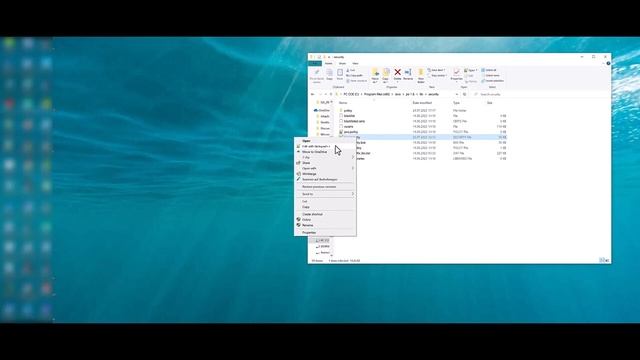The width and height of the screenshot is (640, 360).
Task: Click the Paste icon in the ribbon
Action: click(x=340, y=74)
